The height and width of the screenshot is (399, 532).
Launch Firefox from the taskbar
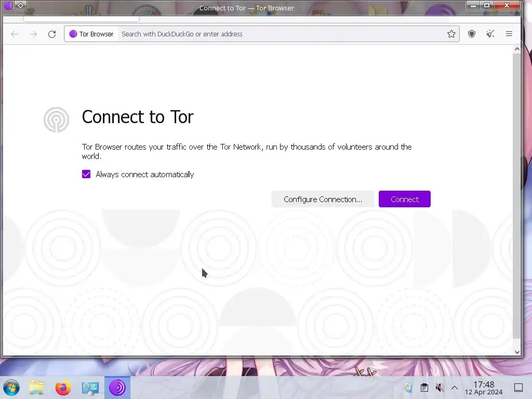pyautogui.click(x=63, y=388)
